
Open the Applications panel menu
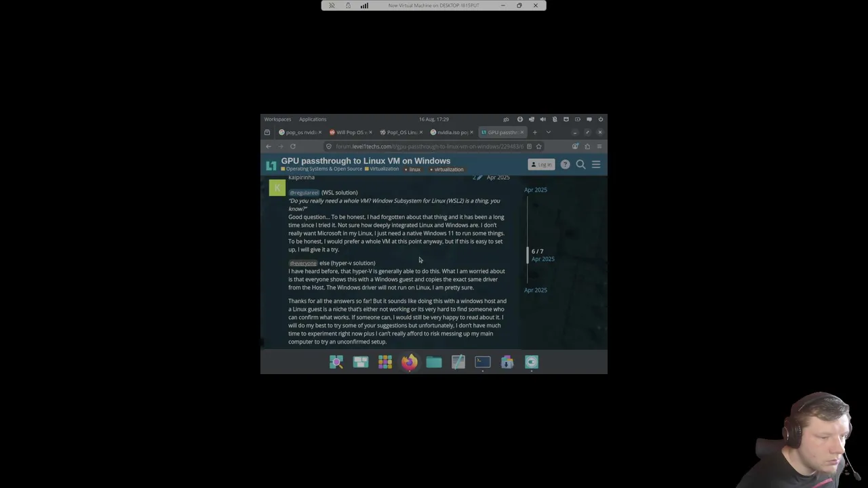tap(313, 119)
